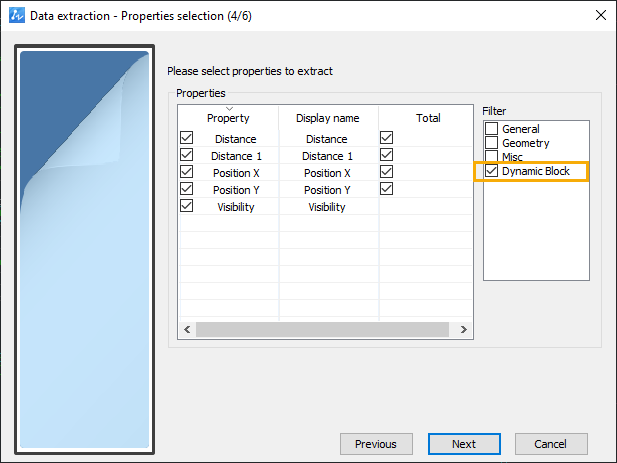This screenshot has height=463, width=617.
Task: Proceed with the Next button
Action: coord(464,444)
